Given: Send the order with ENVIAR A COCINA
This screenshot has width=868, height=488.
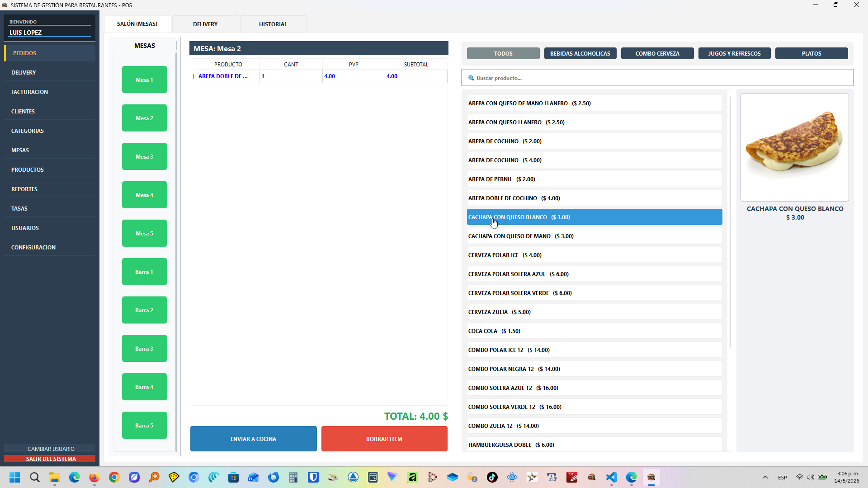Looking at the screenshot, I should tap(253, 439).
